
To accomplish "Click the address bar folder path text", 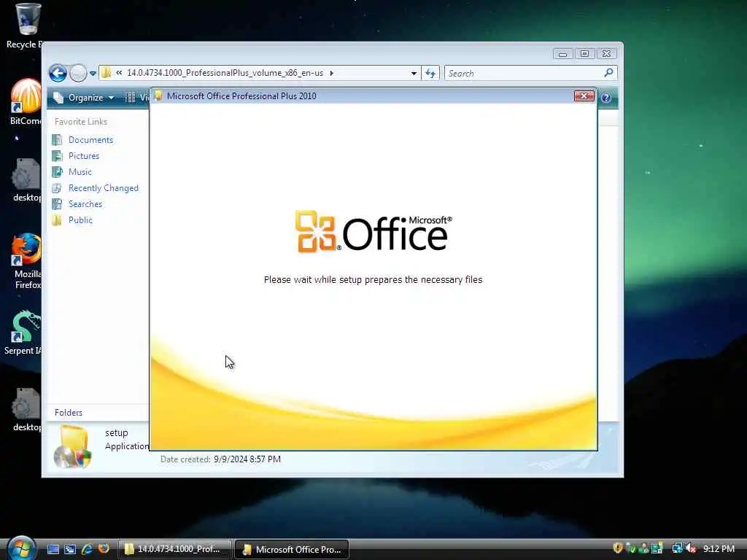I will click(x=225, y=73).
